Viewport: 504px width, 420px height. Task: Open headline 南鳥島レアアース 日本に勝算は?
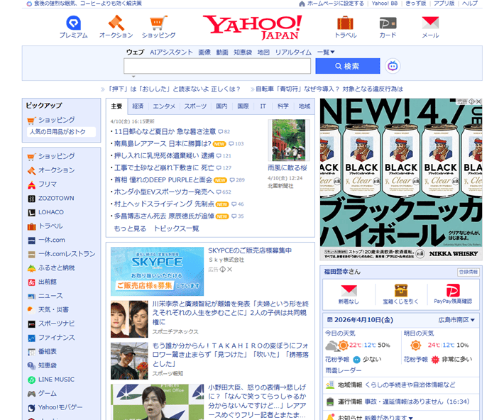point(163,143)
